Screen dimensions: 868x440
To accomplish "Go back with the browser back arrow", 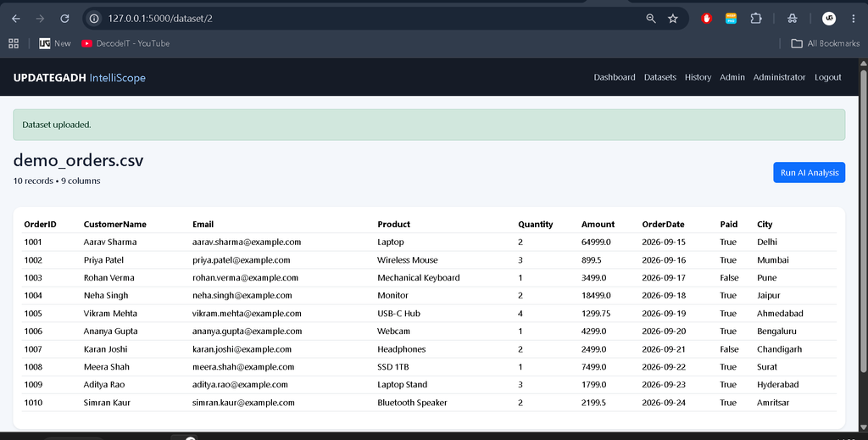I will [x=16, y=19].
